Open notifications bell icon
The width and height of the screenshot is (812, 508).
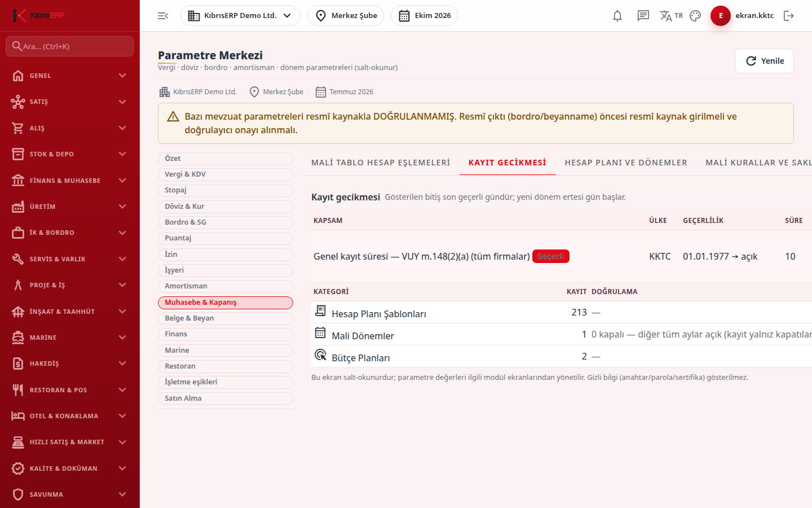click(617, 16)
